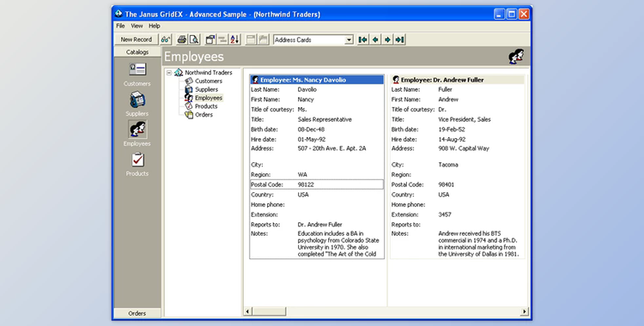Image resolution: width=644 pixels, height=326 pixels.
Task: Click Nancy's birth date 08-Dec-48
Action: click(311, 130)
